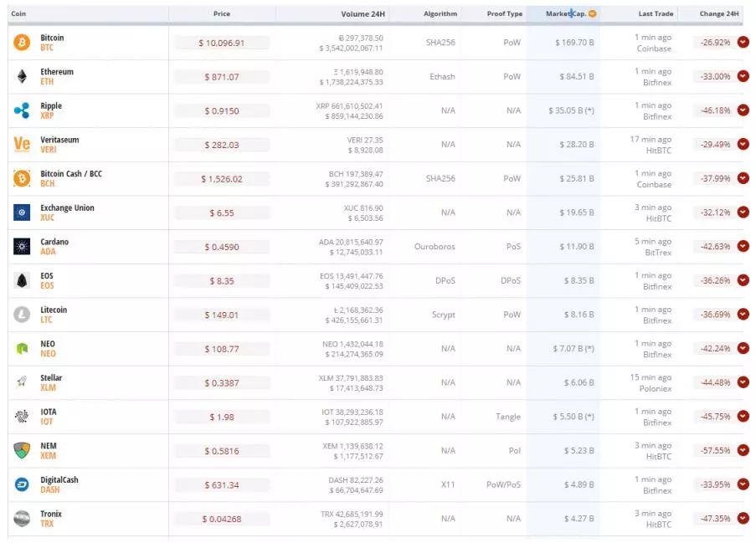The image size is (756, 543).
Task: Click the Bitcoin orange logo icon
Action: pos(22,43)
